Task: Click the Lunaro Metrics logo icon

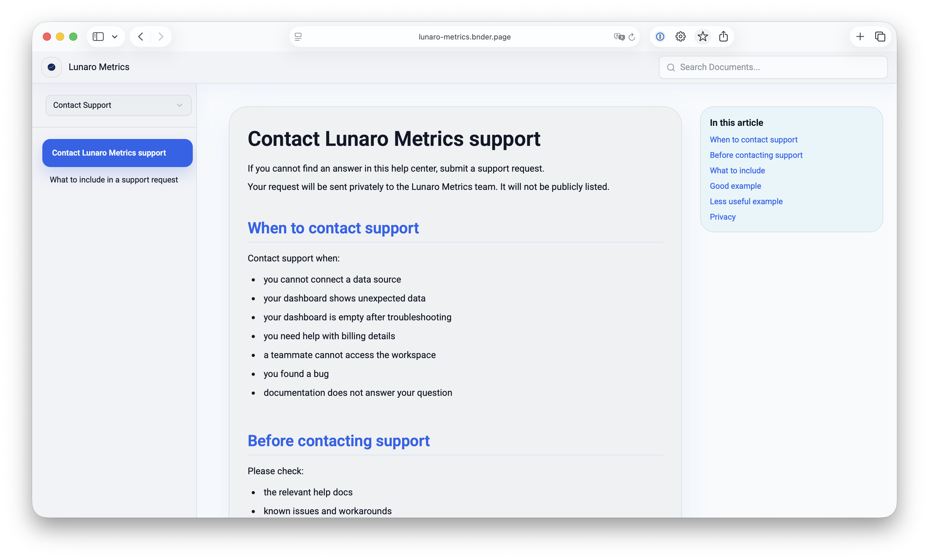Action: tap(52, 67)
